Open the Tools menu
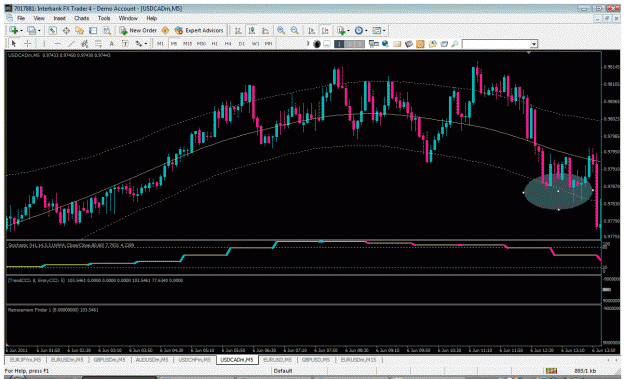Viewport: 625px width, 379px height. click(104, 18)
